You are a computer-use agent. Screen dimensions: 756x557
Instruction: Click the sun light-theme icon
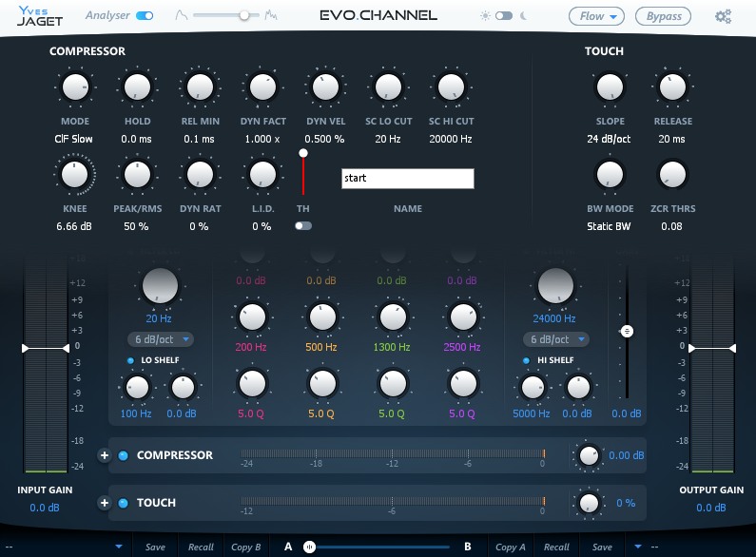(485, 16)
